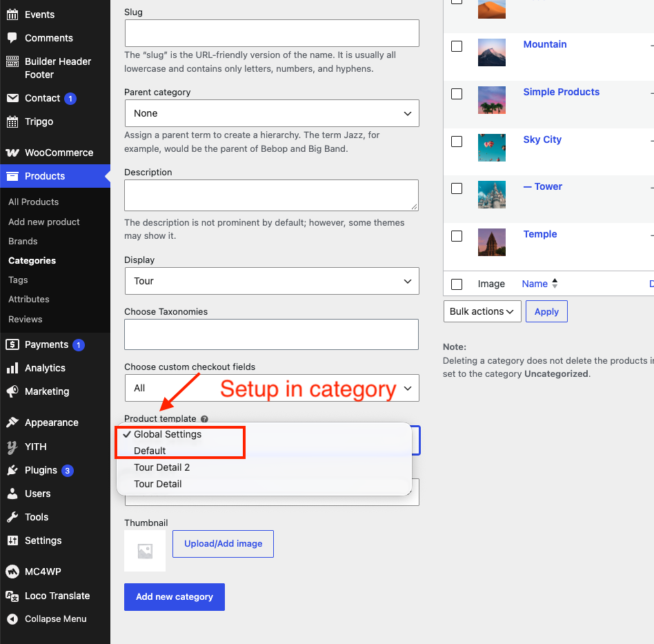Viewport: 654px width, 644px height.
Task: Click the Comments speech bubble icon
Action: 12,38
